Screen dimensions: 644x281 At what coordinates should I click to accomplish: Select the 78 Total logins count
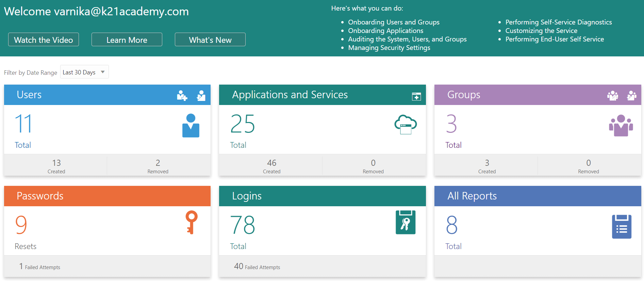[242, 225]
